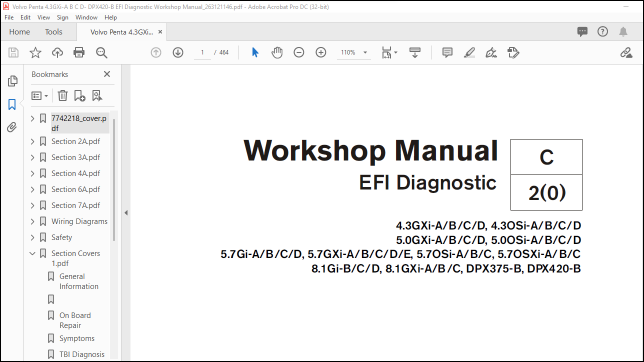Viewport: 644px width, 362px height.
Task: Open the find text magnifier tool
Action: (x=101, y=52)
